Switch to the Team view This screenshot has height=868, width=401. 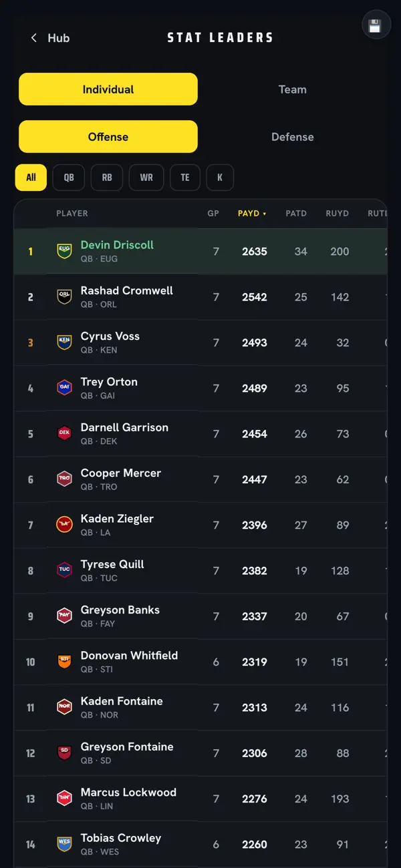292,89
